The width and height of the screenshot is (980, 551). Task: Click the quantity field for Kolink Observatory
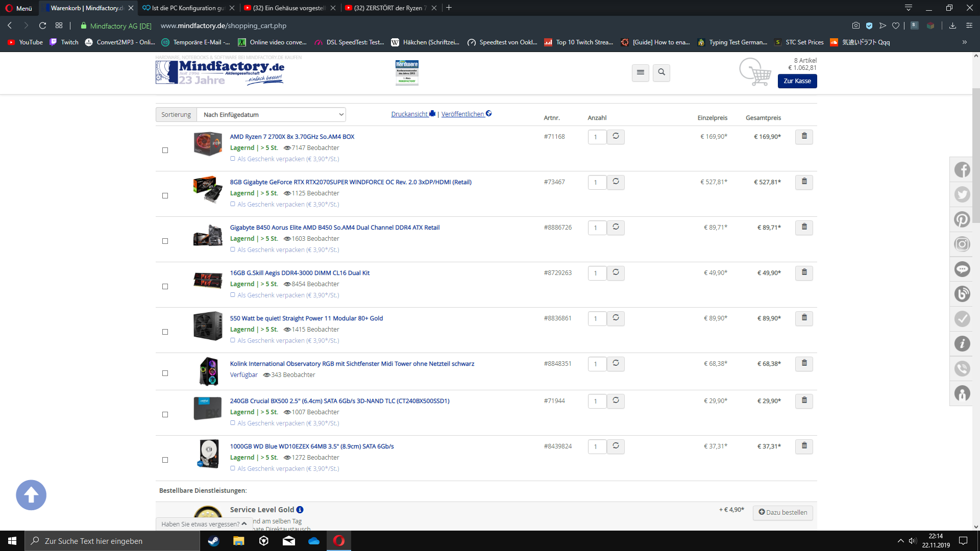click(597, 364)
